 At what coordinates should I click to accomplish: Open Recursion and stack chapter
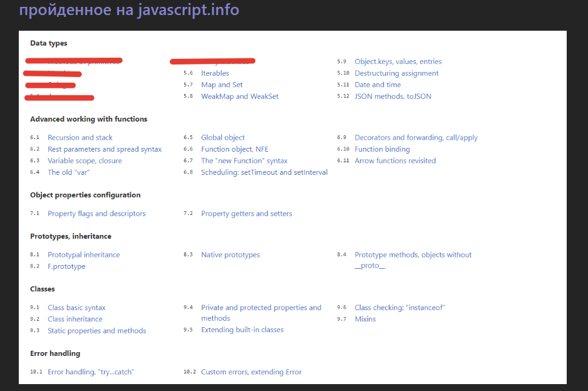point(80,138)
